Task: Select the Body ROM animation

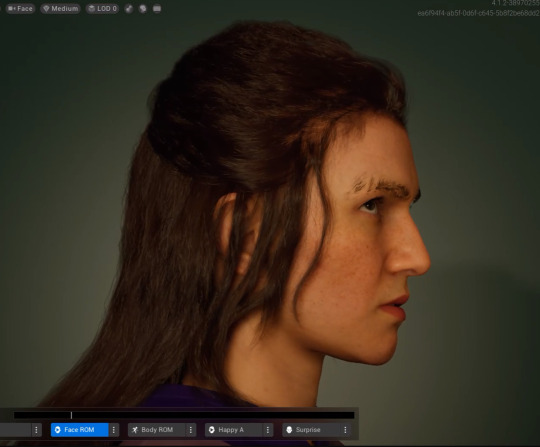Action: 157,430
